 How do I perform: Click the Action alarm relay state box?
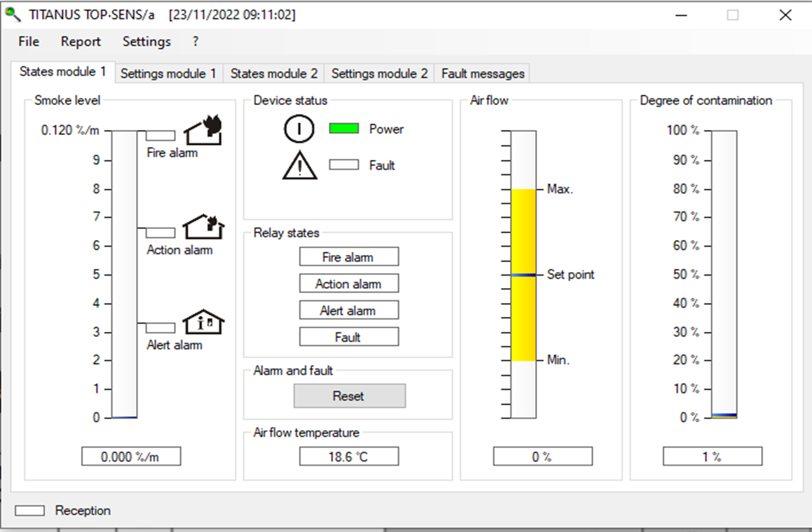pyautogui.click(x=349, y=284)
